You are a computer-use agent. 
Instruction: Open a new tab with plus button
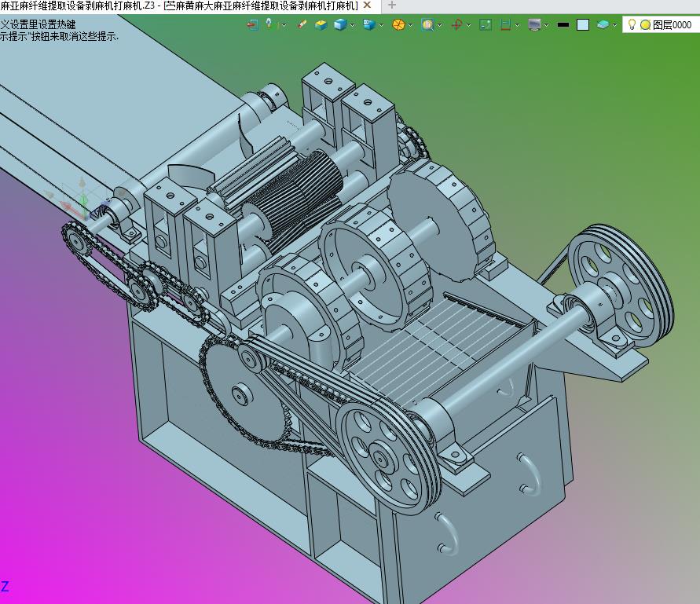(x=392, y=5)
